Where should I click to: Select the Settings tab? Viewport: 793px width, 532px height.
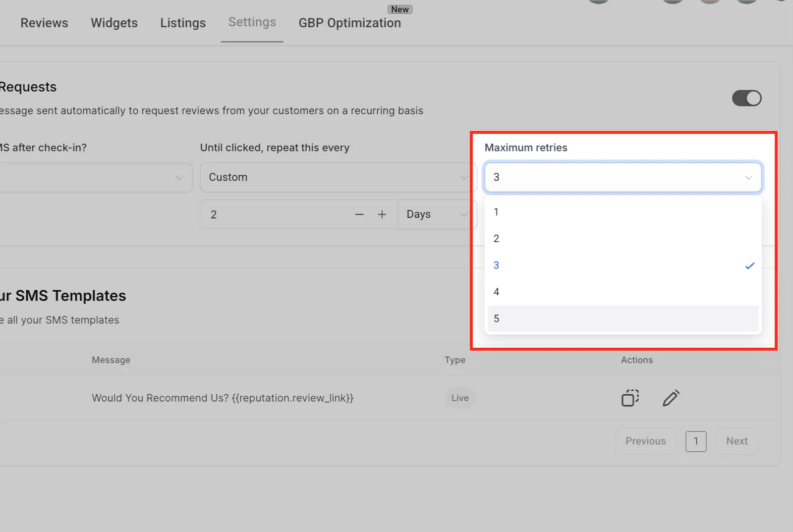[252, 22]
